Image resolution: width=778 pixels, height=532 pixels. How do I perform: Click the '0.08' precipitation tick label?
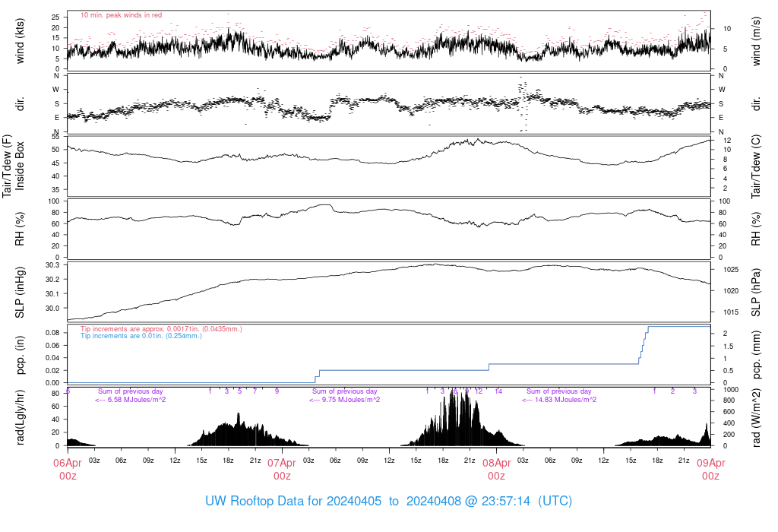tap(52, 333)
